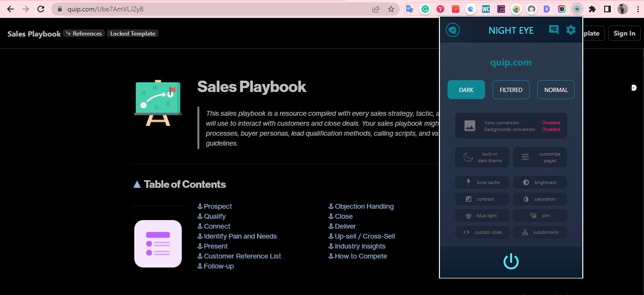
Task: Open the blue light filter setting
Action: tap(482, 215)
